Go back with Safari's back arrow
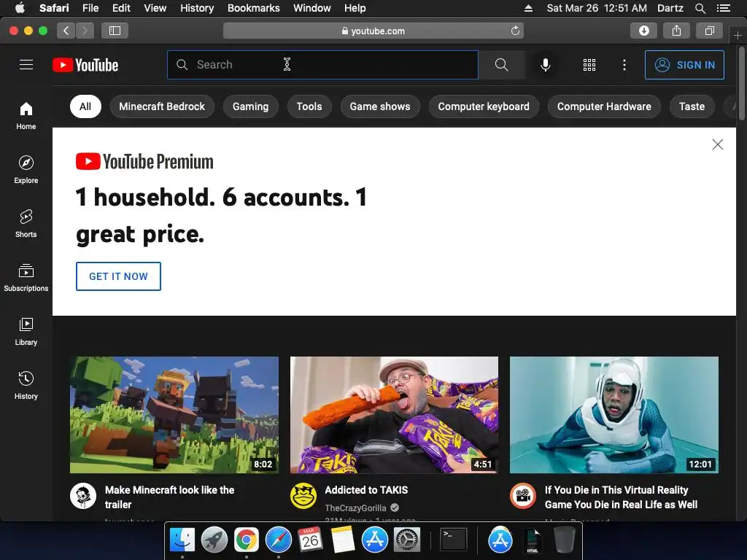 pyautogui.click(x=66, y=31)
